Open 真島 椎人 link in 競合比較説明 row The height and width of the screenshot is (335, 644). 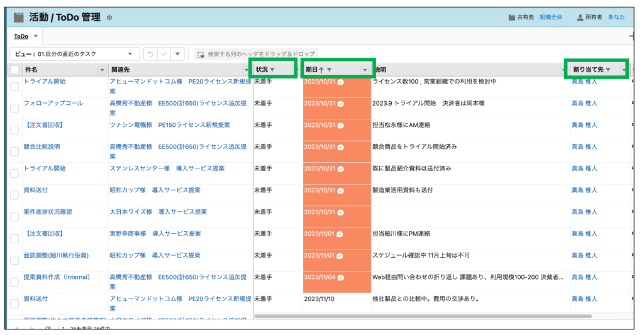(x=584, y=146)
